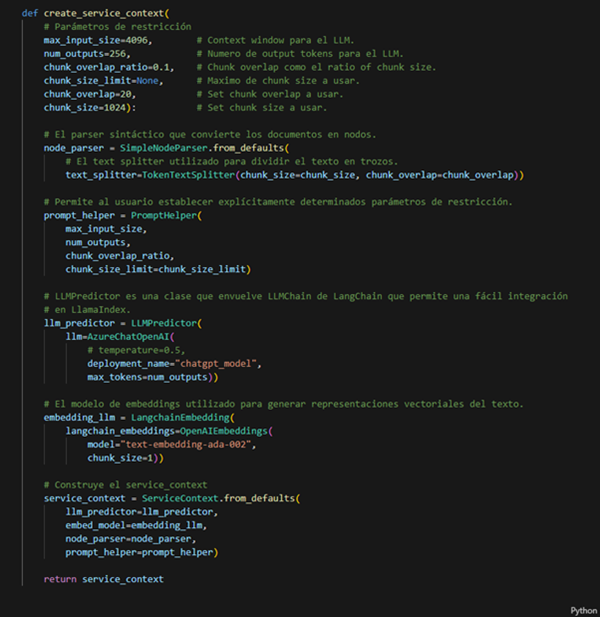Click the SimpleNodeParser class name
Viewport: 600px width, 617px height.
point(164,148)
